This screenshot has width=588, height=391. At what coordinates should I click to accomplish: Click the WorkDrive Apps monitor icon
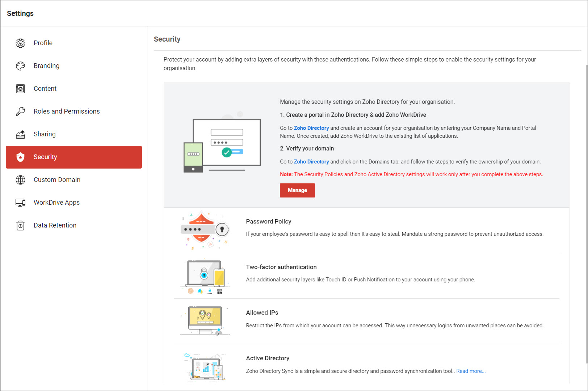point(21,203)
